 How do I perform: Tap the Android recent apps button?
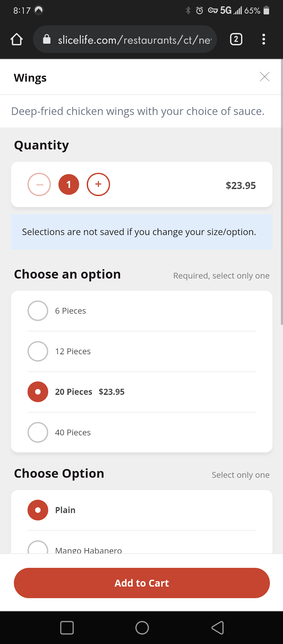click(67, 628)
